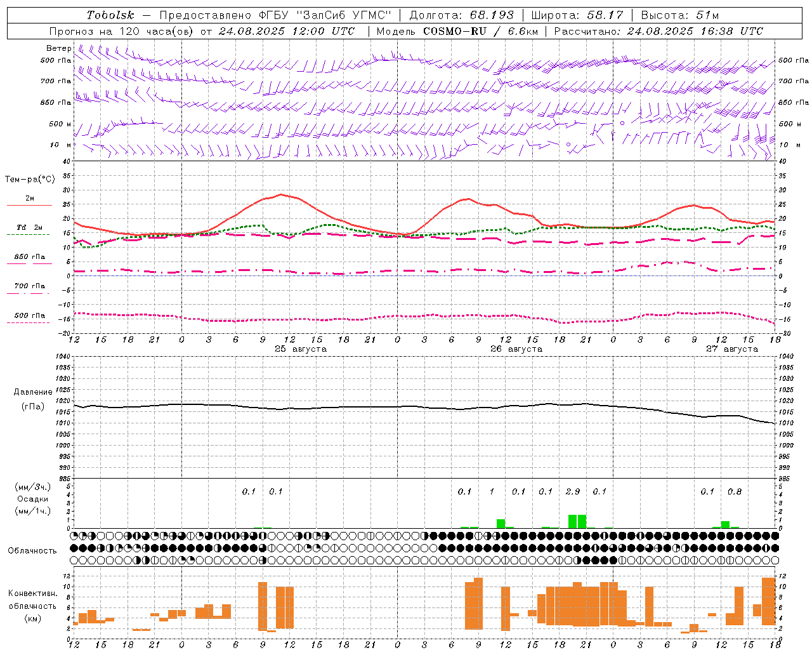Click the 2м temperature legend entry
This screenshot has height=650, width=812.
30,198
